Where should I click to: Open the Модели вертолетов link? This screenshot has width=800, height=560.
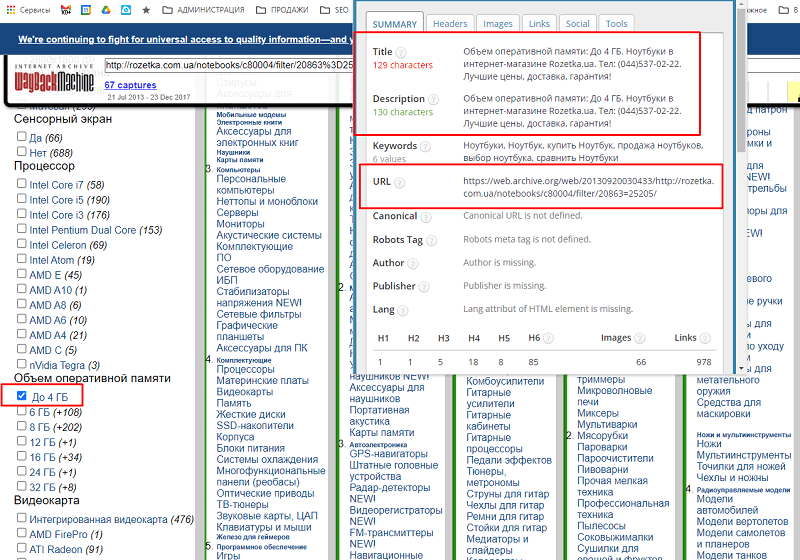click(742, 521)
